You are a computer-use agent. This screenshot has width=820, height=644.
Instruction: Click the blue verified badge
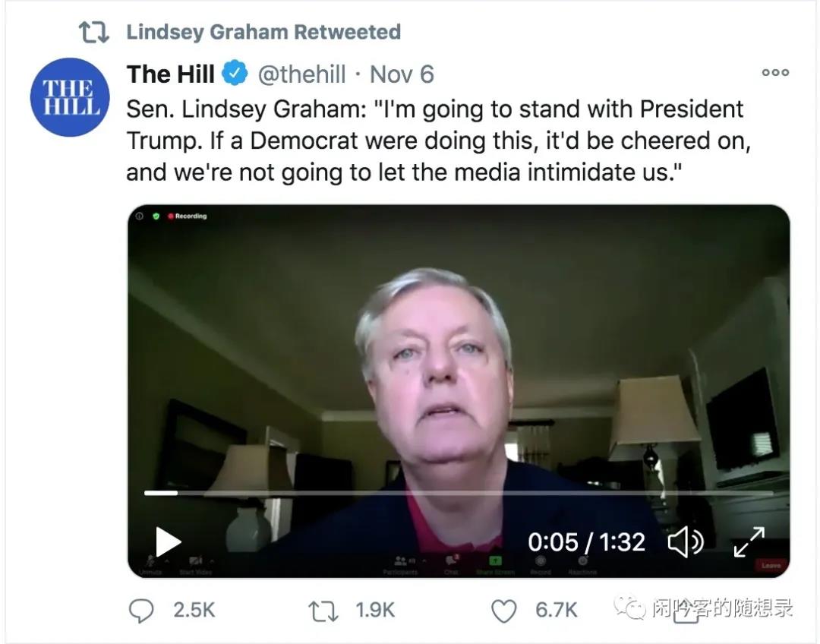pyautogui.click(x=235, y=74)
